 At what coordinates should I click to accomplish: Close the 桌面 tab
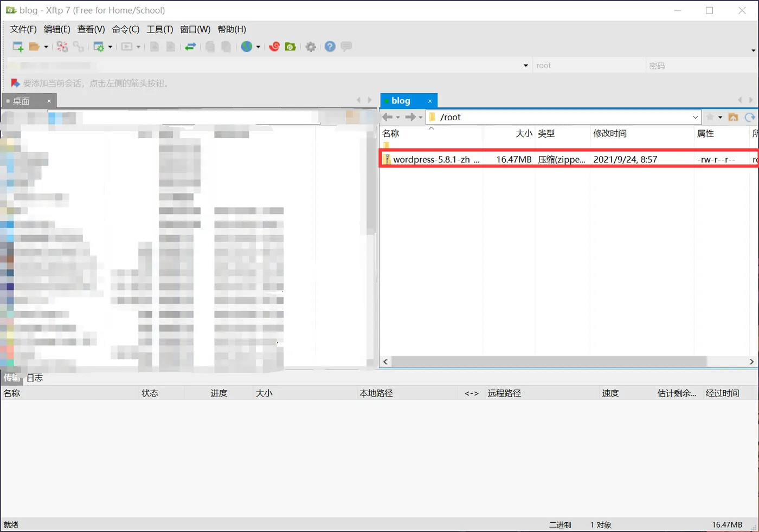point(49,101)
